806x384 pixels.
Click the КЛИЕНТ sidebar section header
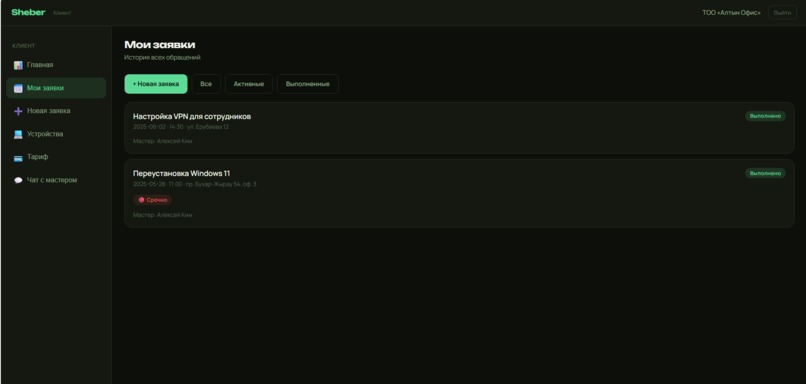tap(24, 46)
